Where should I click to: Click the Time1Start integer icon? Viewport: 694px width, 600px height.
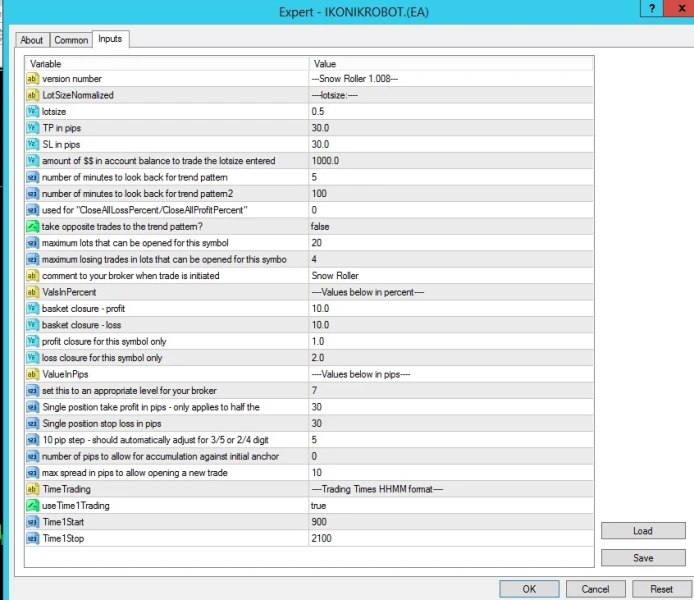(32, 521)
